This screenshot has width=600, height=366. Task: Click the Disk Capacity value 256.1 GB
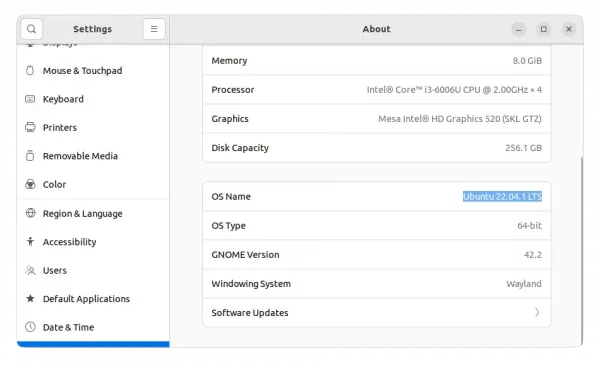tap(523, 148)
